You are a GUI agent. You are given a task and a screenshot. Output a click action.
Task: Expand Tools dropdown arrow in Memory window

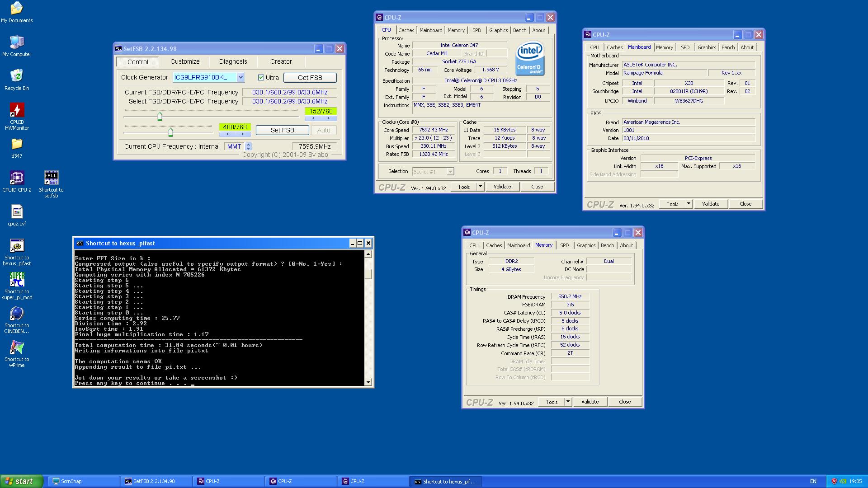click(568, 402)
